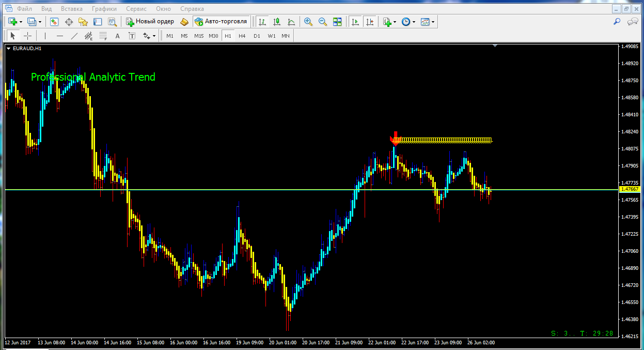Open the Market Watch window icon
644x350 pixels.
tap(54, 22)
